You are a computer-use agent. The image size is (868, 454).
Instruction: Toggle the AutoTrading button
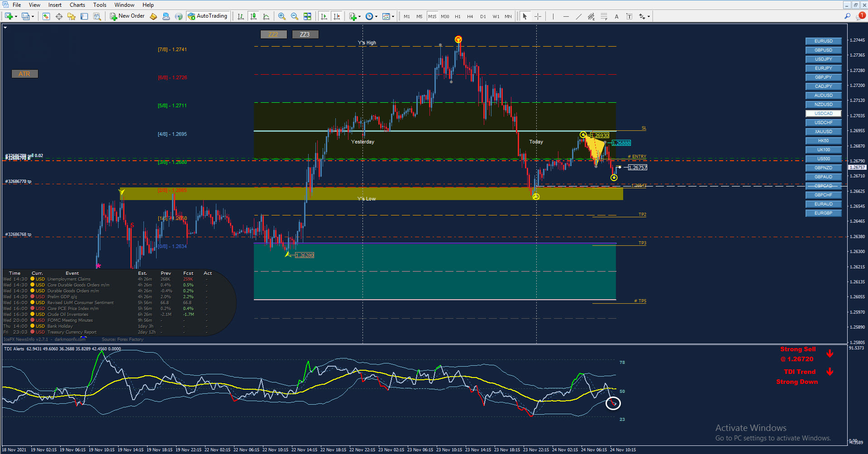coord(207,16)
